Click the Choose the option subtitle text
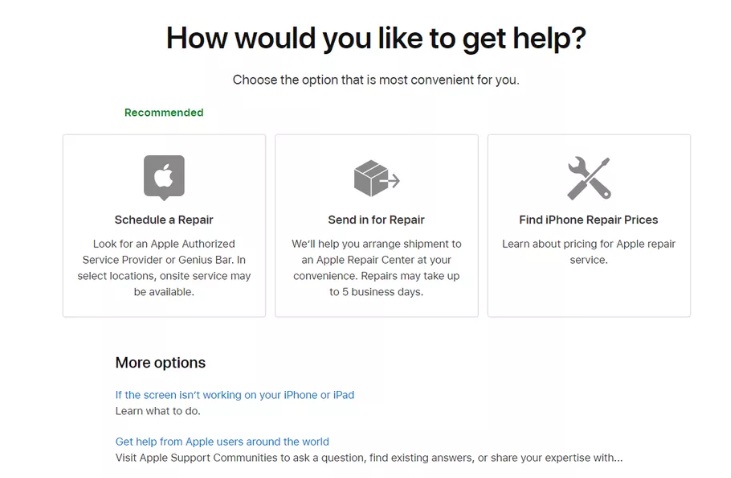Image resolution: width=731 pixels, height=478 pixels. [x=376, y=80]
